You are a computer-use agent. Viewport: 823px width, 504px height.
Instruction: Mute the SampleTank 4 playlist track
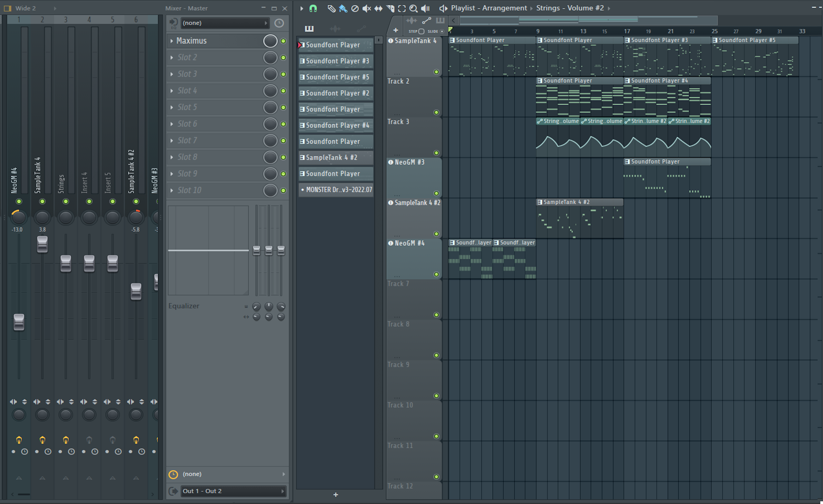pyautogui.click(x=436, y=72)
